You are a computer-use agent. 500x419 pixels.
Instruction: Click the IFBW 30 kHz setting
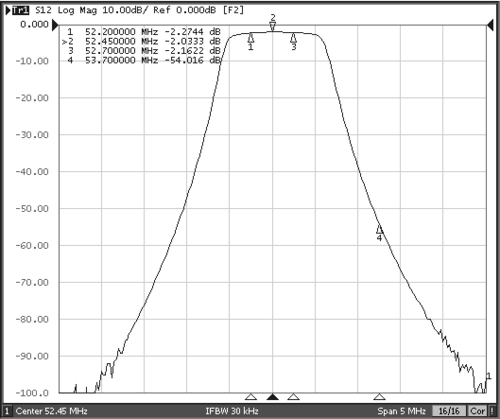point(232,411)
